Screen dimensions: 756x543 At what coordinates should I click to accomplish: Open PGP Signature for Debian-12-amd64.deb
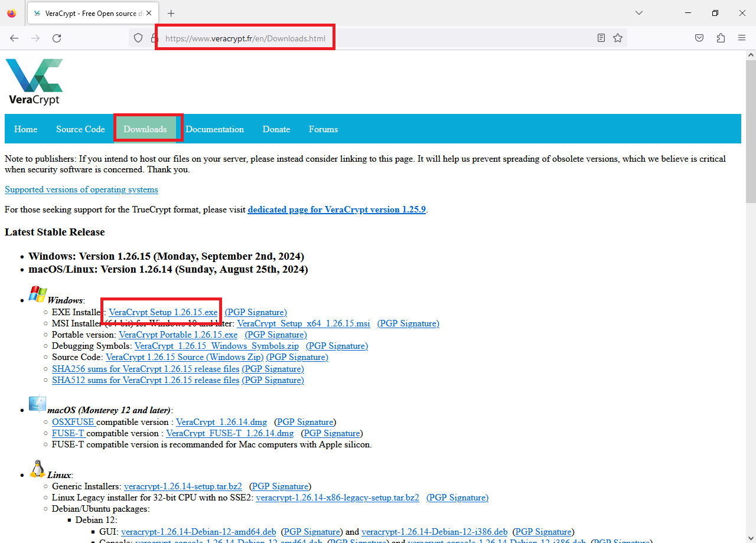coord(312,532)
